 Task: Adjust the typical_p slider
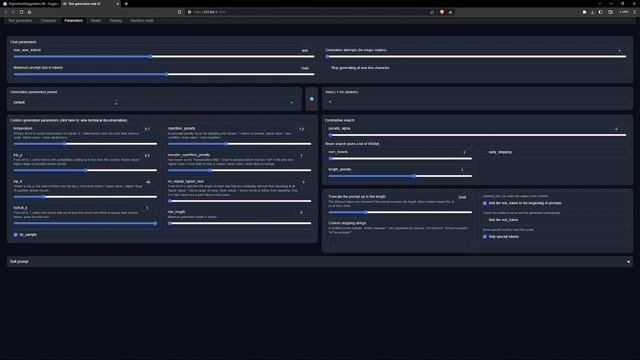[85, 223]
